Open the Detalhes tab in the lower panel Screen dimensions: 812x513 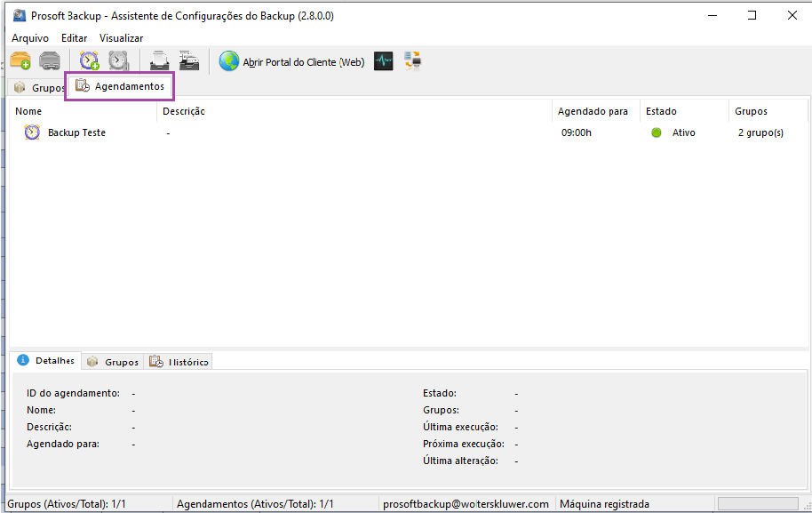tap(45, 360)
